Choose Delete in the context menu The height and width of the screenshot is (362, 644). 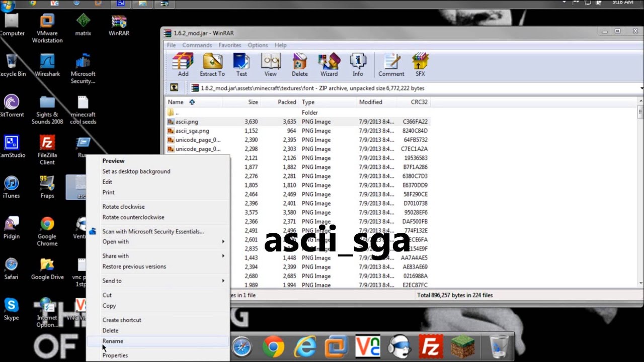[158, 330]
